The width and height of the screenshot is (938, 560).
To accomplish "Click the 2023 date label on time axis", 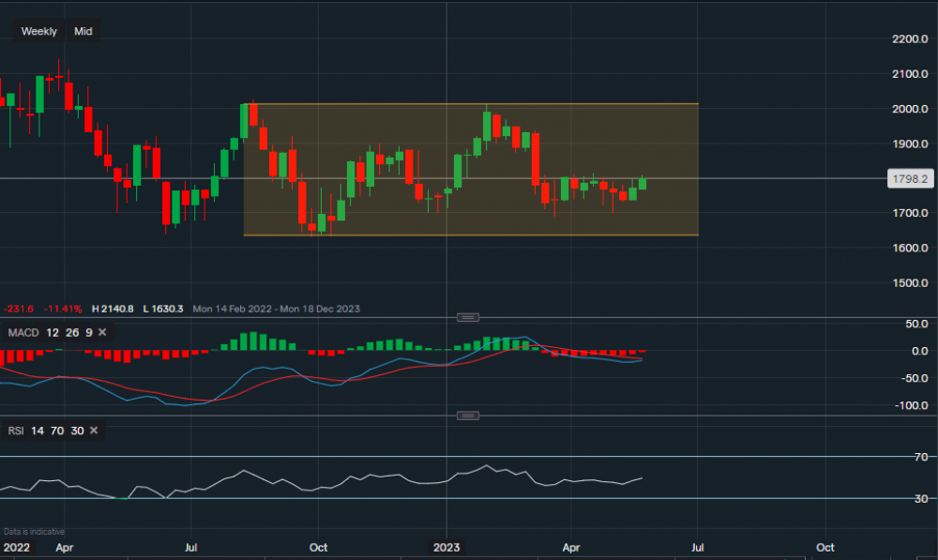I will pyautogui.click(x=446, y=547).
